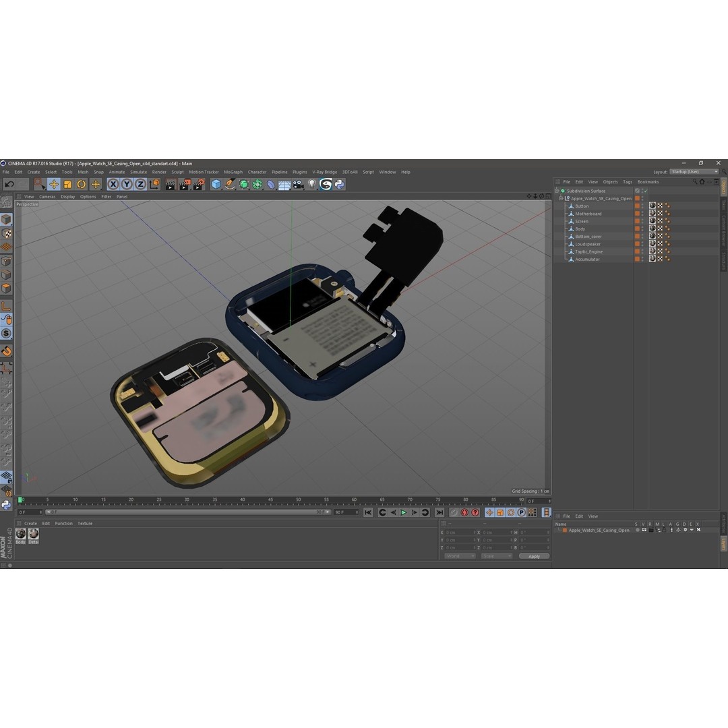Viewport: 728px width, 728px height.
Task: Enable Snap magnet icon in left palette
Action: [x=6, y=351]
